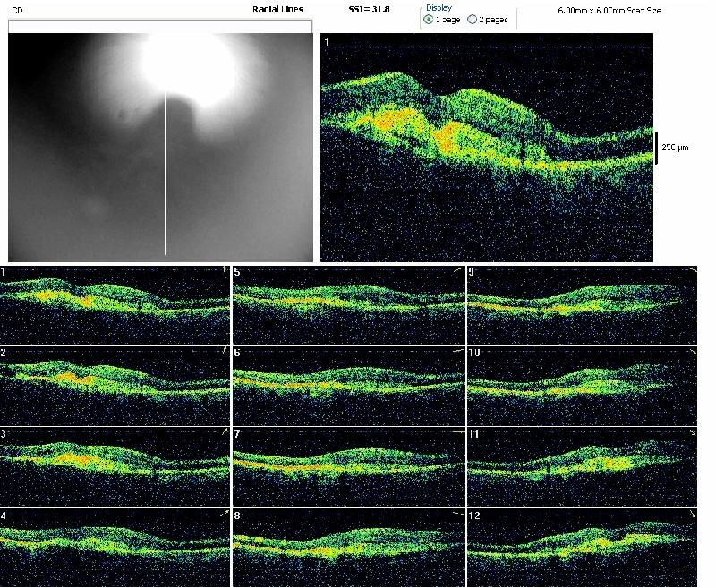Display radial scan thumbnail 11

[x=582, y=465]
